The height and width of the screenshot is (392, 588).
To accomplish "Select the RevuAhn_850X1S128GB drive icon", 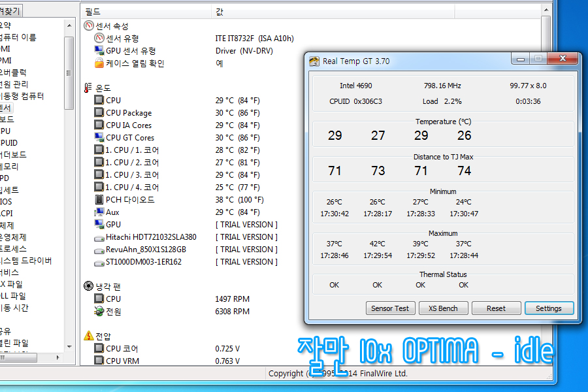I will tap(99, 251).
